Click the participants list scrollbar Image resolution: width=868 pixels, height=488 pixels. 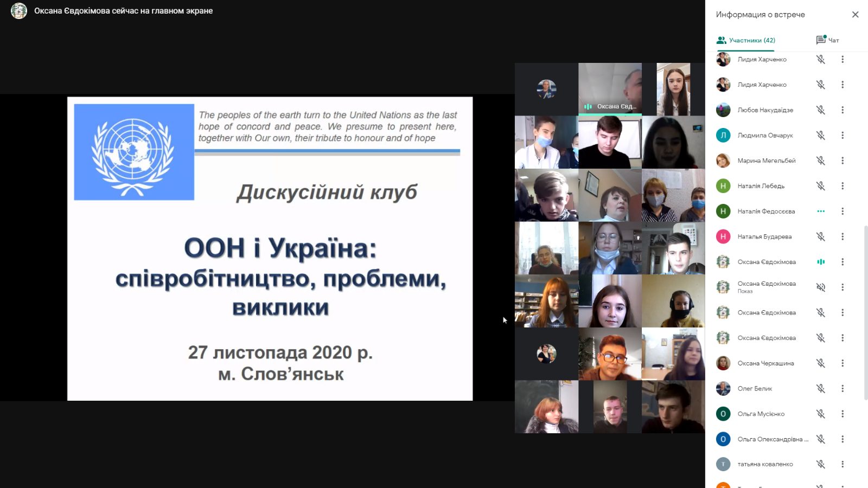[865, 313]
